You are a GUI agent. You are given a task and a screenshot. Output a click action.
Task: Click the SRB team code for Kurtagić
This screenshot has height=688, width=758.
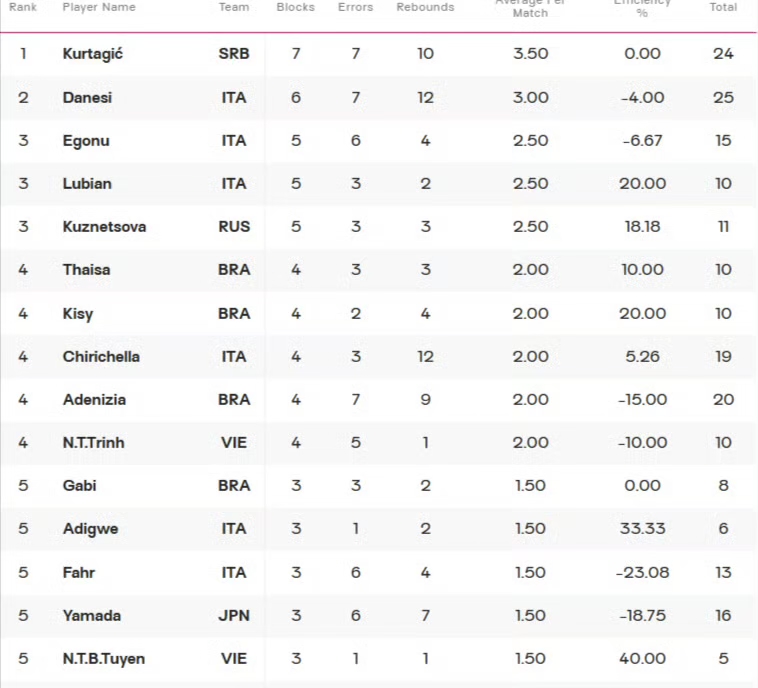(234, 54)
